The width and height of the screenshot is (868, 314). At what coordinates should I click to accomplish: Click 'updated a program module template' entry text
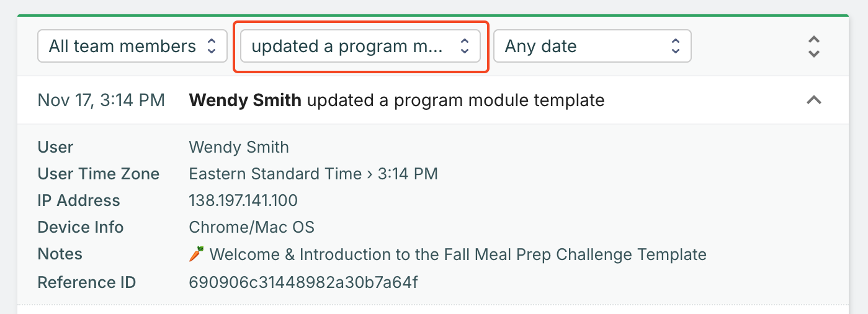coord(455,100)
